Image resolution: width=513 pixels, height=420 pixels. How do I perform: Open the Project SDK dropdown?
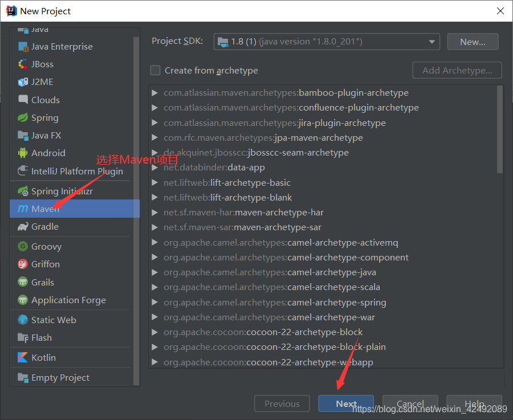tap(431, 42)
